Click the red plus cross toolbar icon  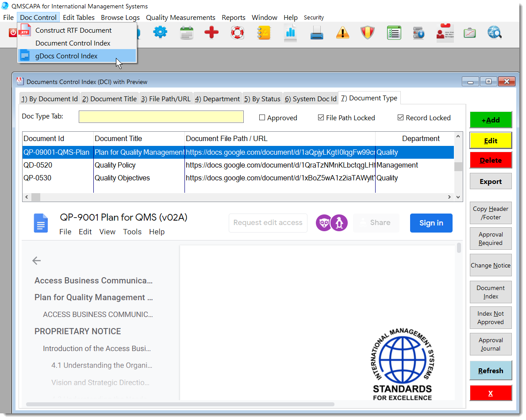click(211, 33)
